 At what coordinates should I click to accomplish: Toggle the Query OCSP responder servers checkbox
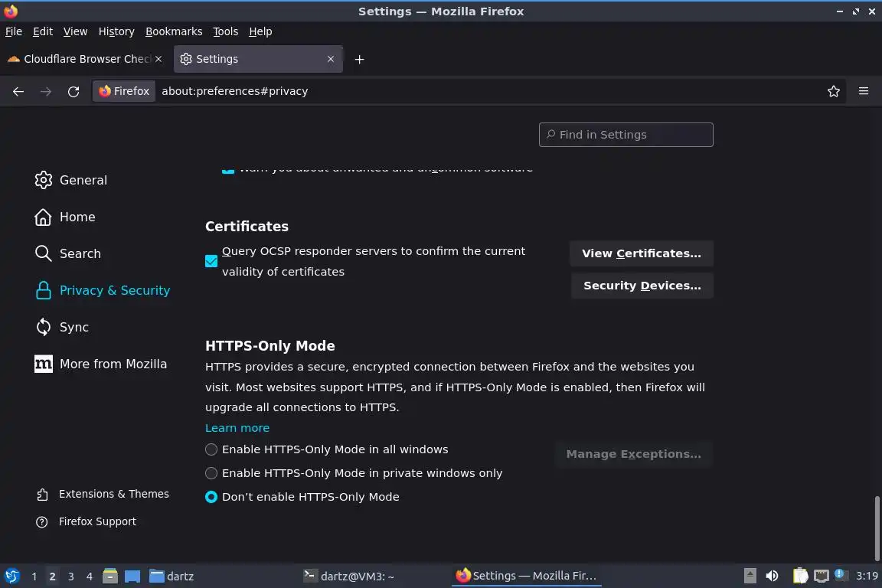(211, 261)
